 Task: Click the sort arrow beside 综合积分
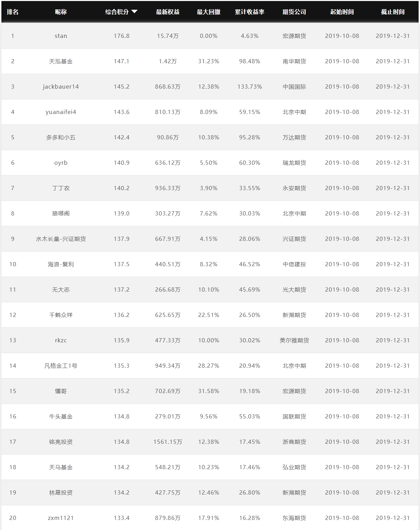pos(135,11)
